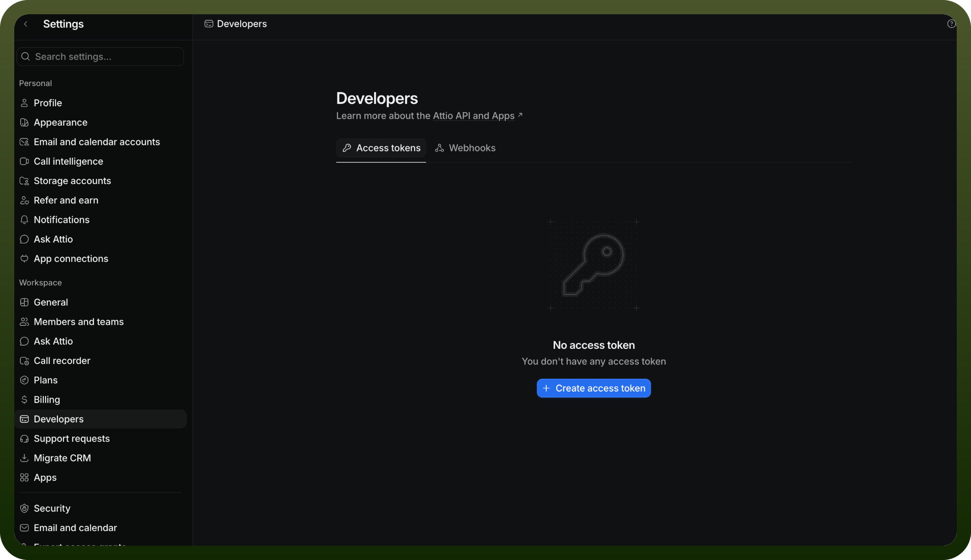
Task: Open Migrate CRM page
Action: click(x=100, y=458)
